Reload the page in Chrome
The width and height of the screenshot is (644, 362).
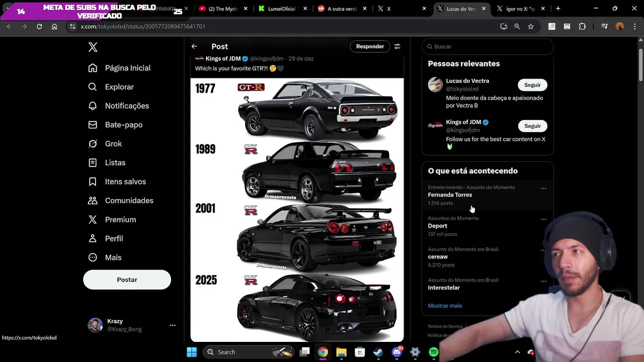39,26
